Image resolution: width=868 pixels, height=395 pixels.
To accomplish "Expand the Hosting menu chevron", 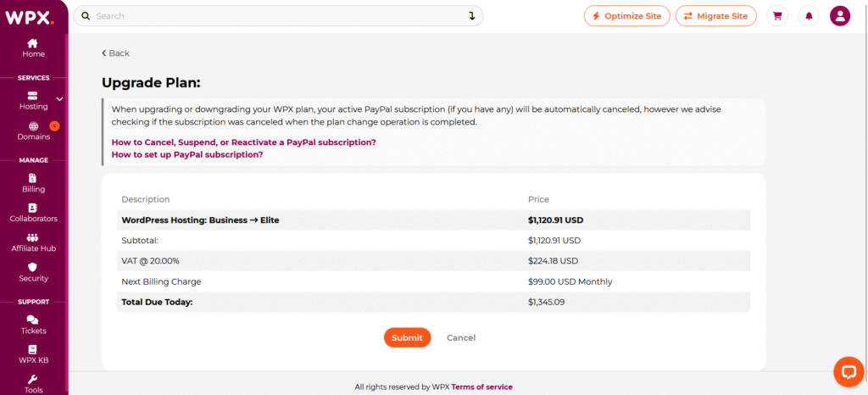I will pyautogui.click(x=60, y=99).
